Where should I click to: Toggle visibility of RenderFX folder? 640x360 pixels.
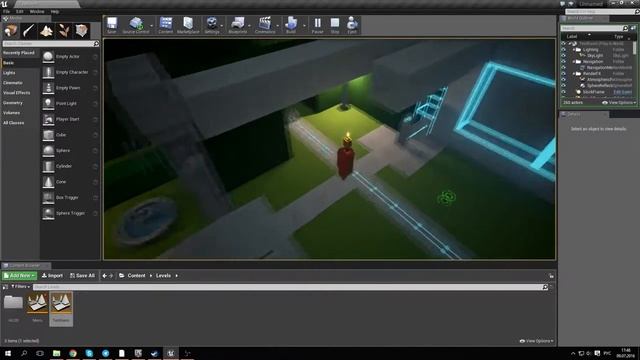coord(564,74)
